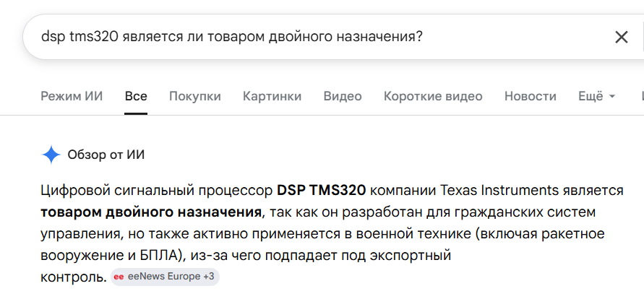Open the eeNews Europe source chip
644x299 pixels.
coord(165,277)
